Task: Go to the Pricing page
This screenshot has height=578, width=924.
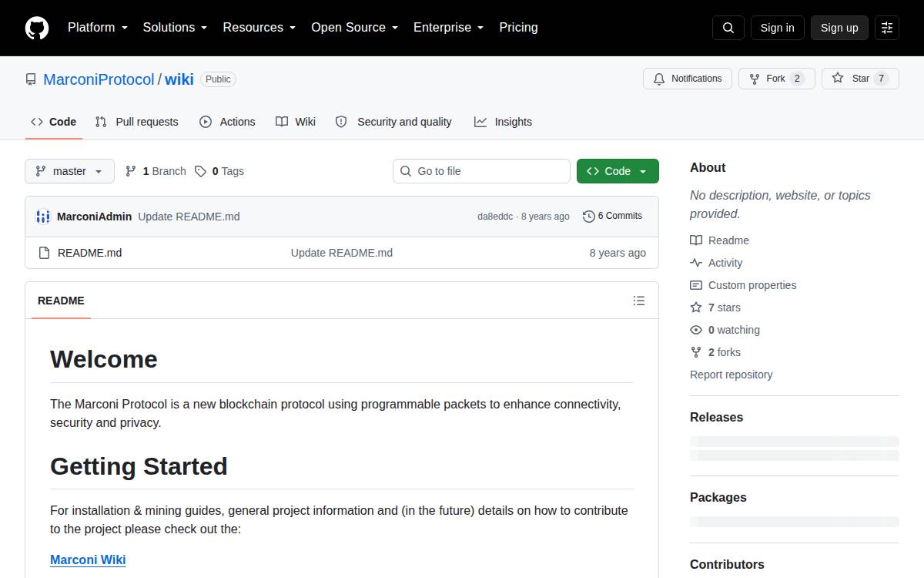Action: tap(518, 28)
